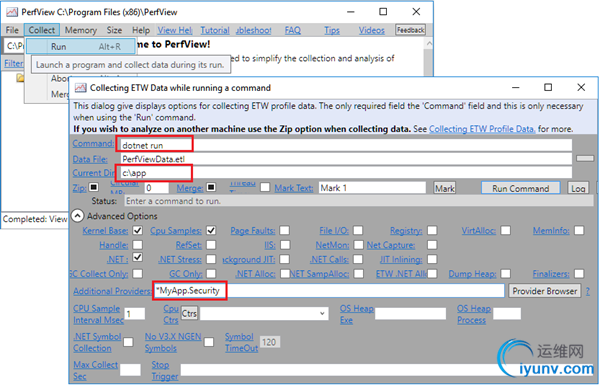The height and width of the screenshot is (385, 600).
Task: Open the Provider Browser
Action: (x=545, y=291)
